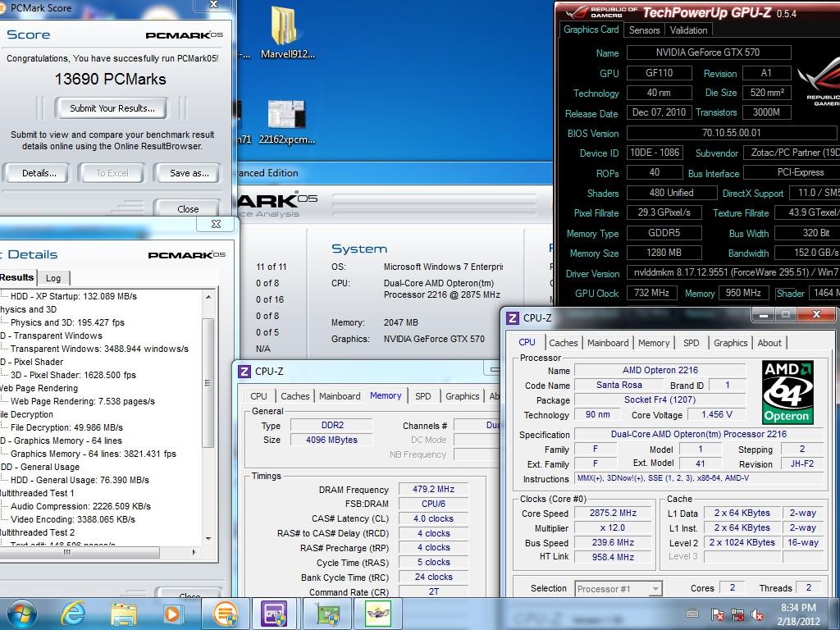Switch to GPU-Z graphics card taskbar icon
The image size is (840, 630).
point(328,614)
